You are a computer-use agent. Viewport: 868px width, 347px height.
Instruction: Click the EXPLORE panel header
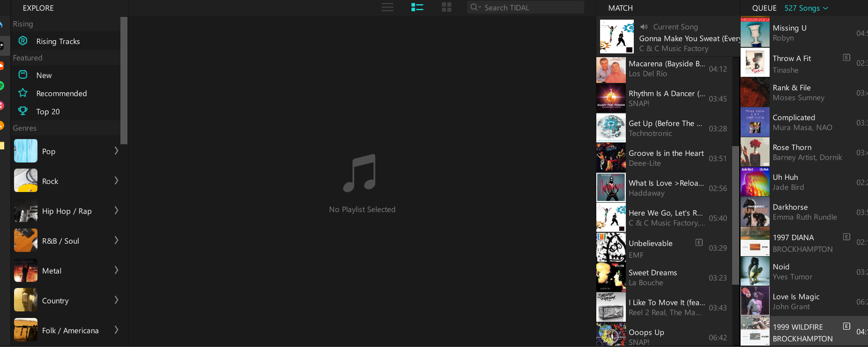[x=38, y=8]
